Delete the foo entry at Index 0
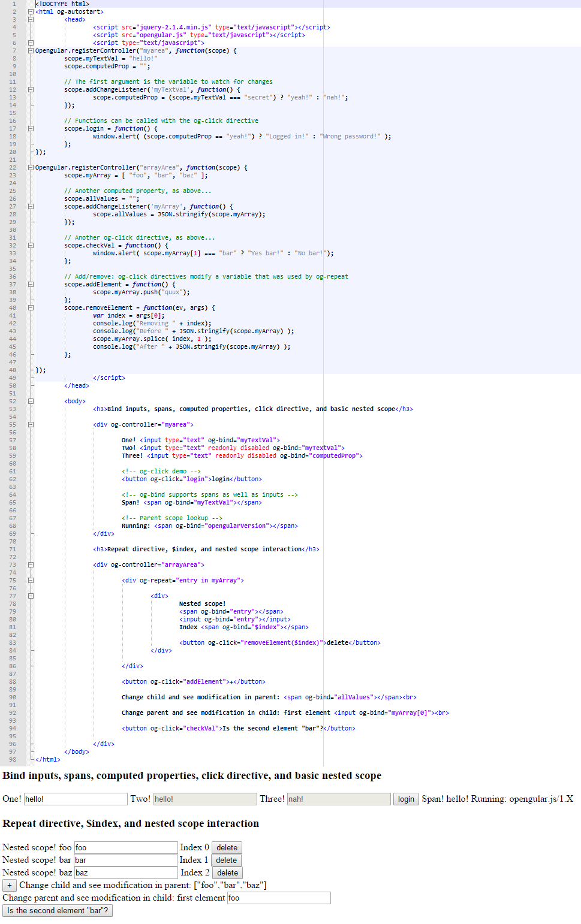Viewport: 581px width, 924px height. click(x=227, y=848)
